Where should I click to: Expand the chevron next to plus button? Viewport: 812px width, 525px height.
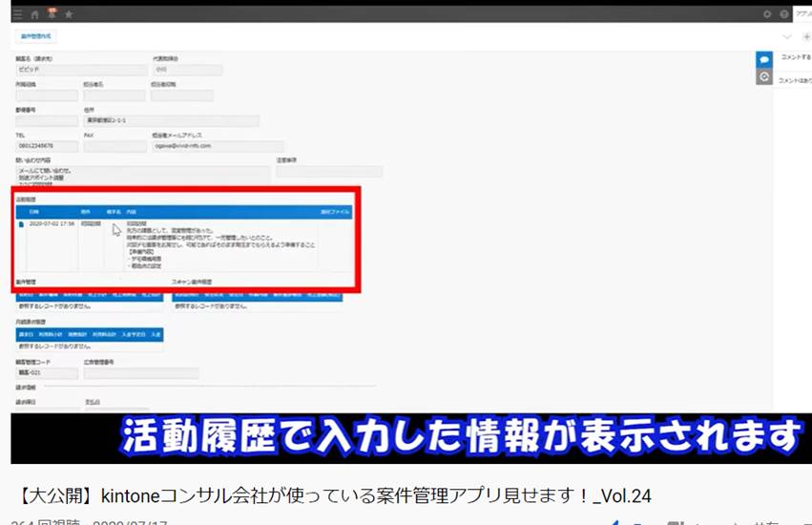click(787, 37)
